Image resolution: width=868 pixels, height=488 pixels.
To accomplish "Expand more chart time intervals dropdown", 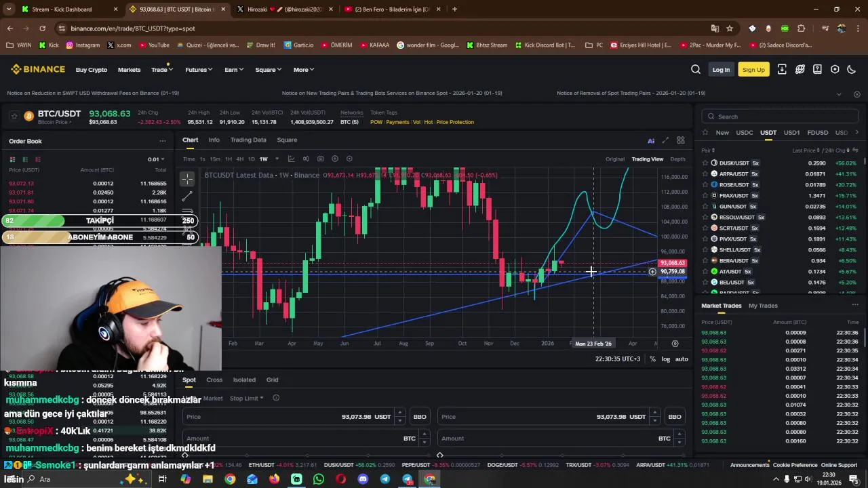I will (277, 159).
